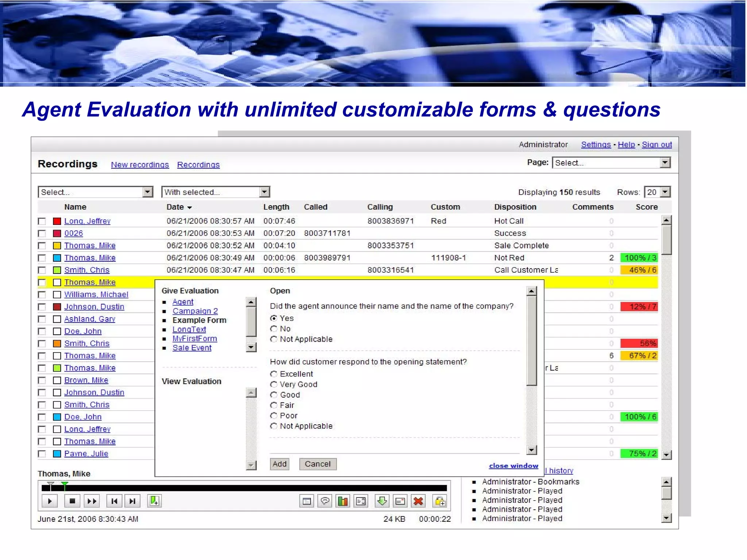Click the Cancel button in evaluation popup

(318, 464)
